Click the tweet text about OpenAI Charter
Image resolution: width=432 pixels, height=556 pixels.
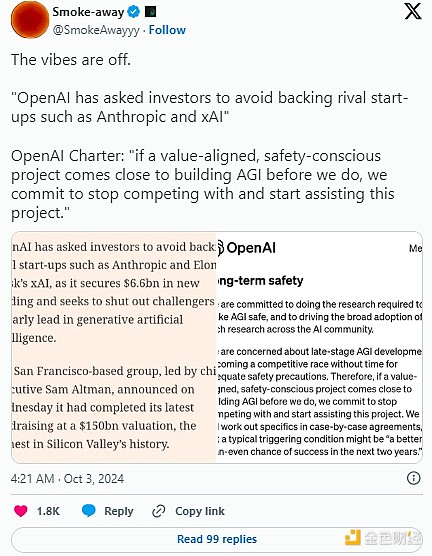203,184
